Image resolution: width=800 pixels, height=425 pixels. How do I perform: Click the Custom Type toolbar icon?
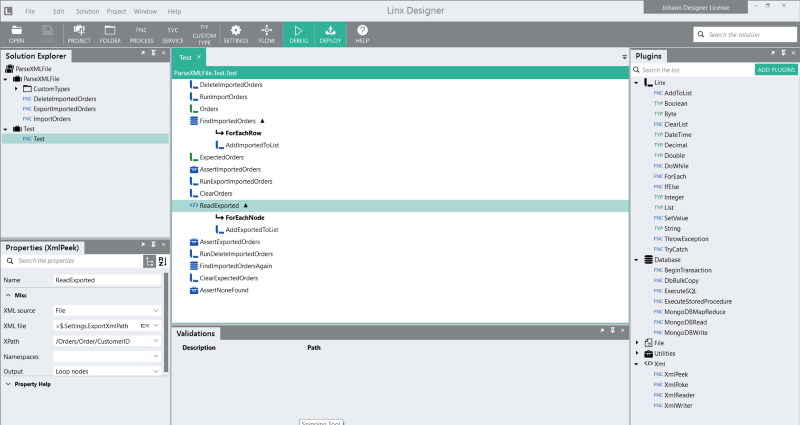coord(204,34)
